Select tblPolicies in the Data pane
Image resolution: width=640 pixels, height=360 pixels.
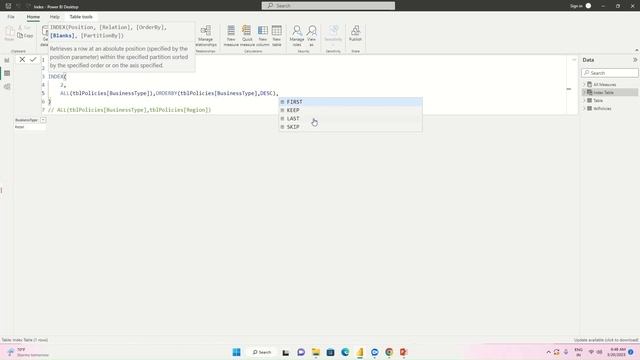(602, 109)
